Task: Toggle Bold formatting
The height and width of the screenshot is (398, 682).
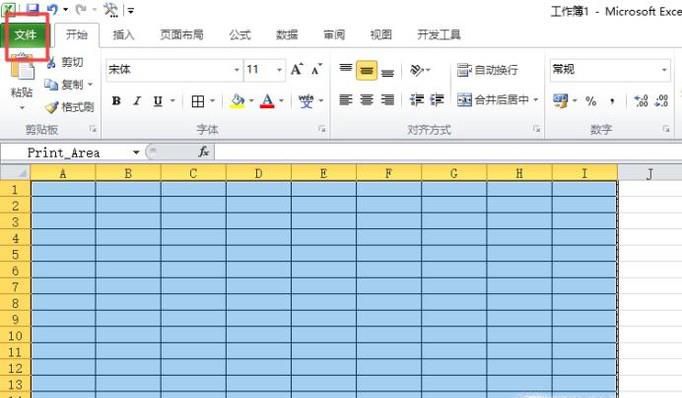Action: (116, 101)
